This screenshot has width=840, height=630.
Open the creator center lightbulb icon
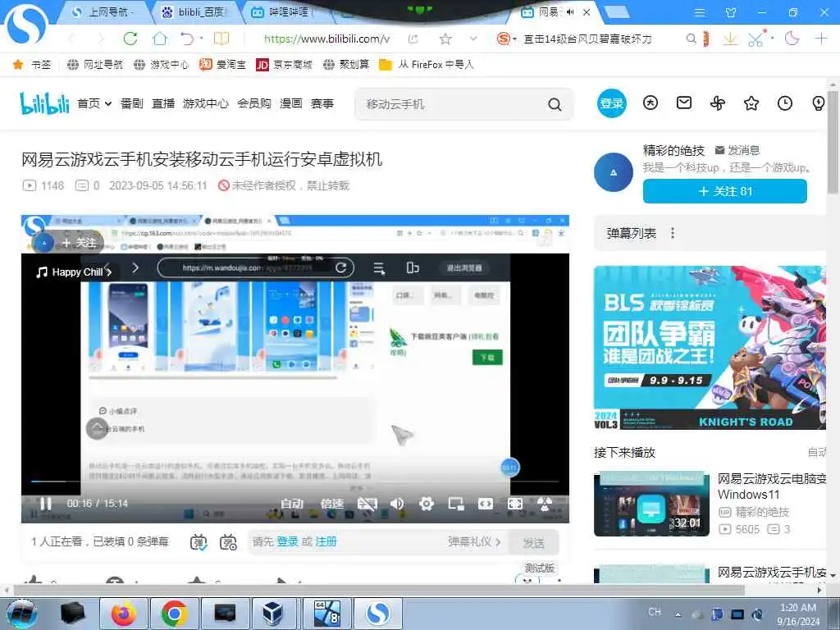tap(819, 103)
